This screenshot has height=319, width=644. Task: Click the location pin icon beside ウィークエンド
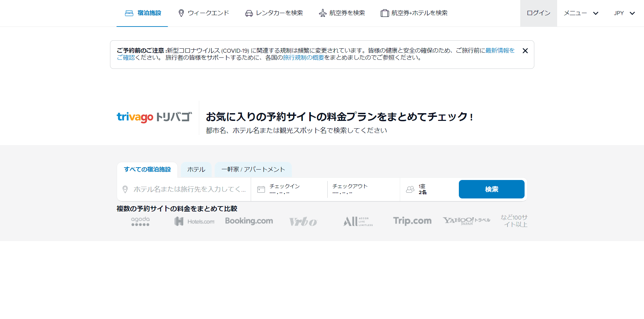tap(181, 13)
